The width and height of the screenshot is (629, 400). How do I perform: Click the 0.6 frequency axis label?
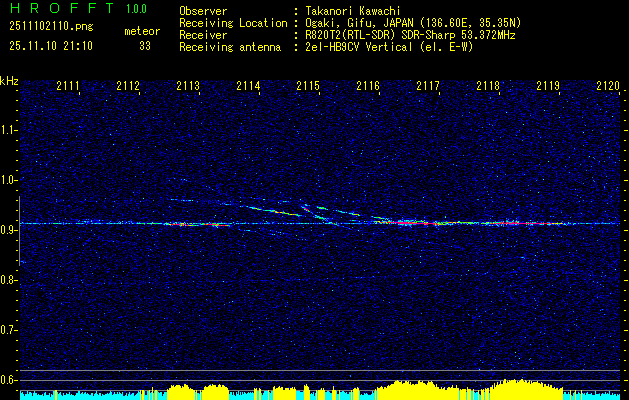tap(8, 380)
